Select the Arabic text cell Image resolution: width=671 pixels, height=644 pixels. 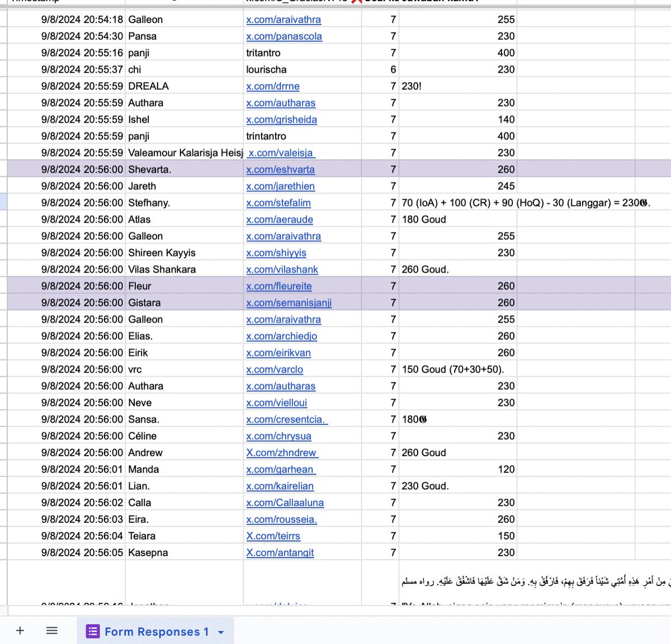535,583
